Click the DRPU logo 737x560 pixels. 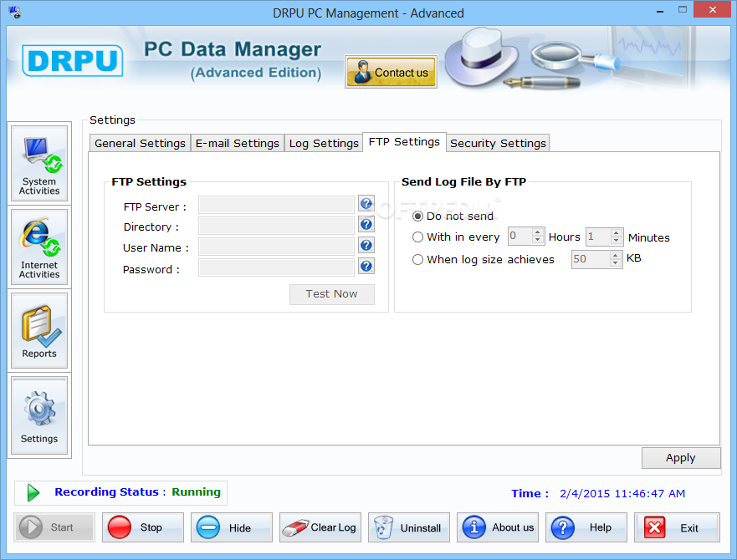[73, 61]
